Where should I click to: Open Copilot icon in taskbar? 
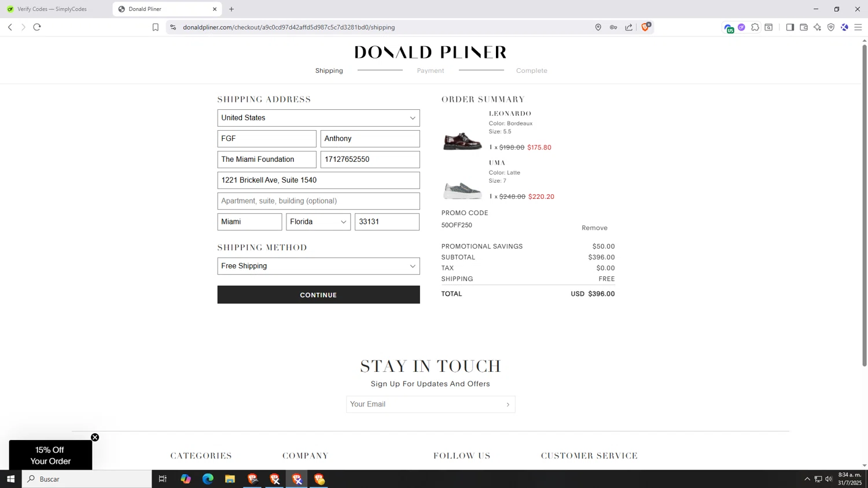coord(185,479)
